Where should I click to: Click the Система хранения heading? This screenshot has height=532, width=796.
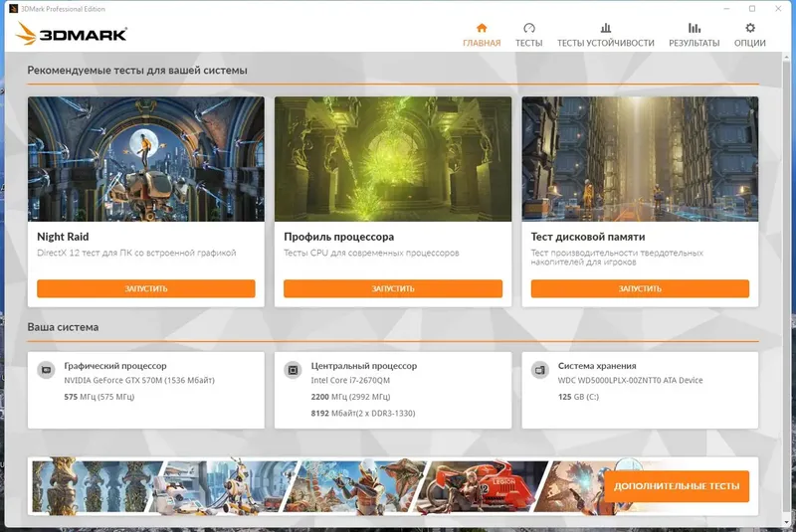tap(597, 366)
